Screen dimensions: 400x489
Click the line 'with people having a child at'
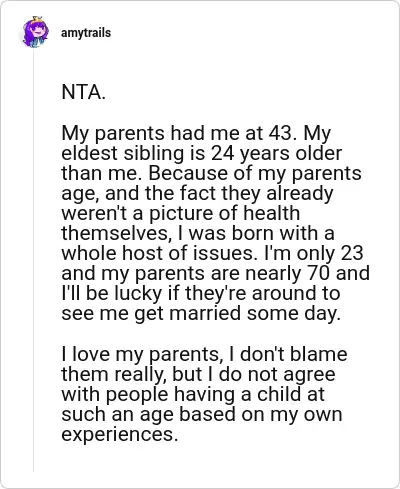click(193, 394)
